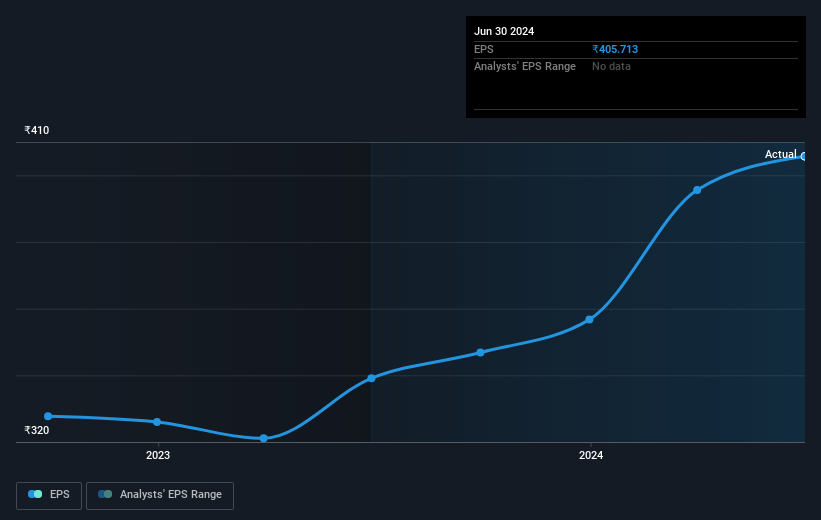821x520 pixels.
Task: Click the 2023 x-axis label
Action: (158, 455)
